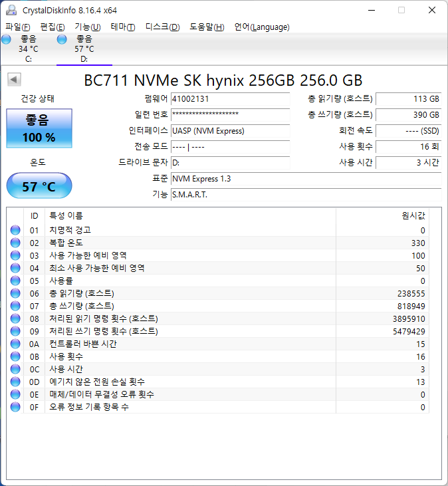
Task: Click the total host reads value 113 GB
Action: coord(409,99)
